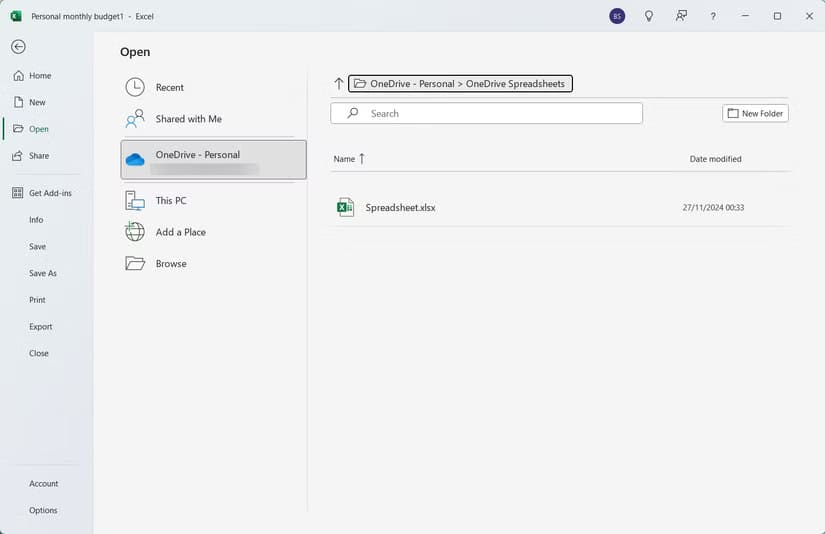Click the New Folder icon

pos(733,113)
